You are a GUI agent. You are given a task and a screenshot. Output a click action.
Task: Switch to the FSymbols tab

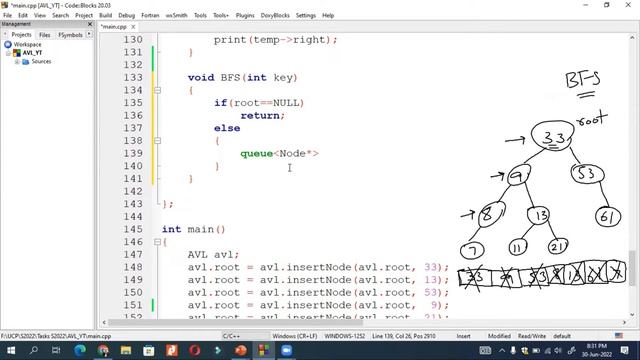(x=70, y=35)
